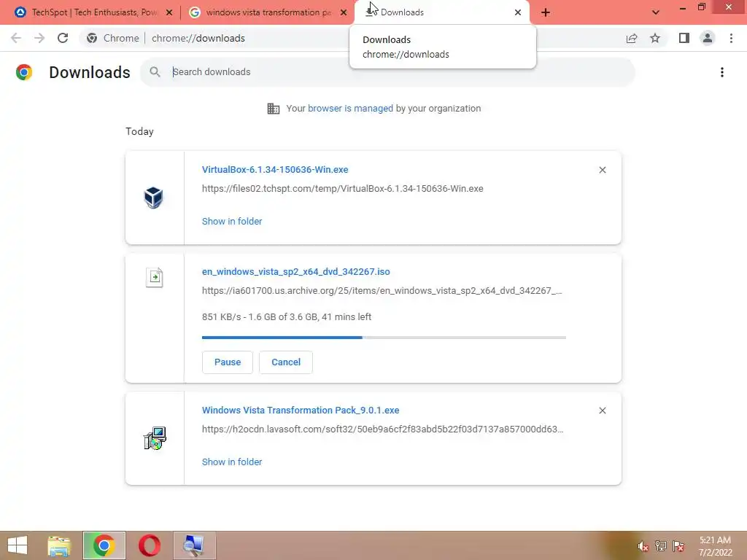Close the Downloads tab
This screenshot has height=560, width=747.
click(518, 12)
